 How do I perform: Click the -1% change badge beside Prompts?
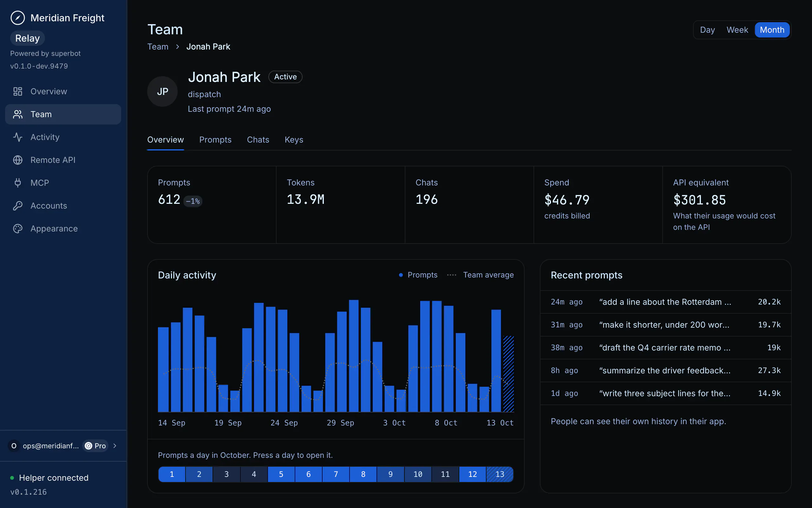coord(193,201)
